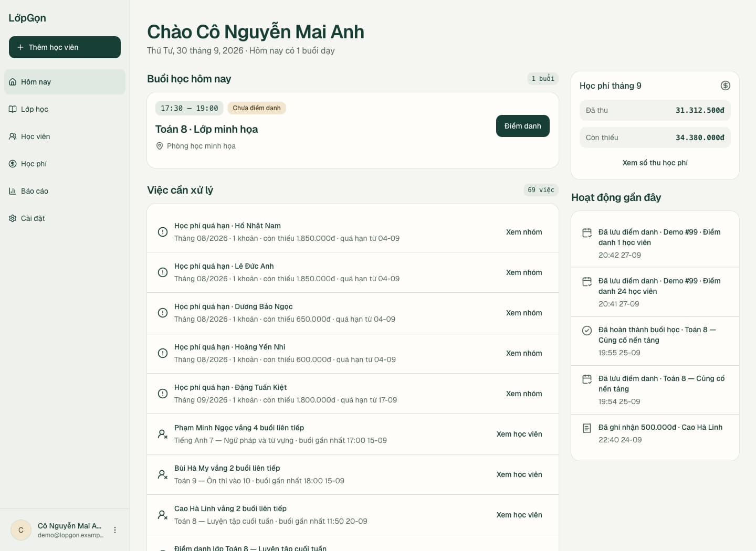Click Xem nhóm for Lê Đức Anh
The image size is (756, 551).
524,272
